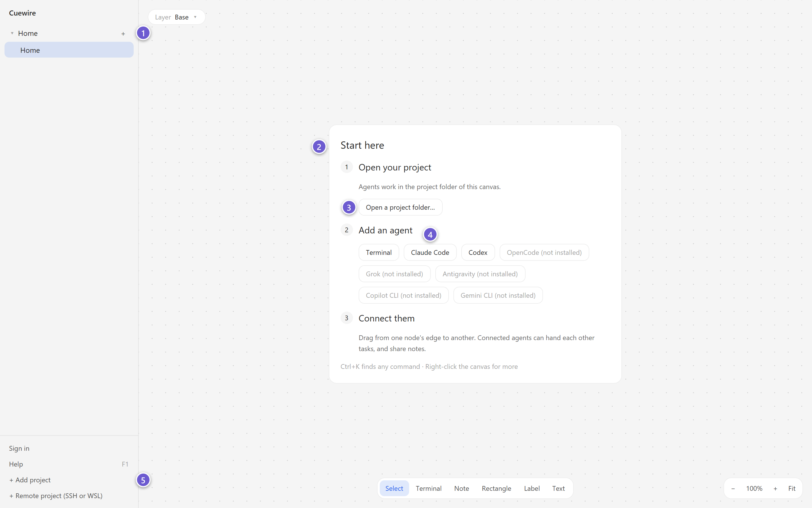Select the highlighted Home canvas row

69,50
